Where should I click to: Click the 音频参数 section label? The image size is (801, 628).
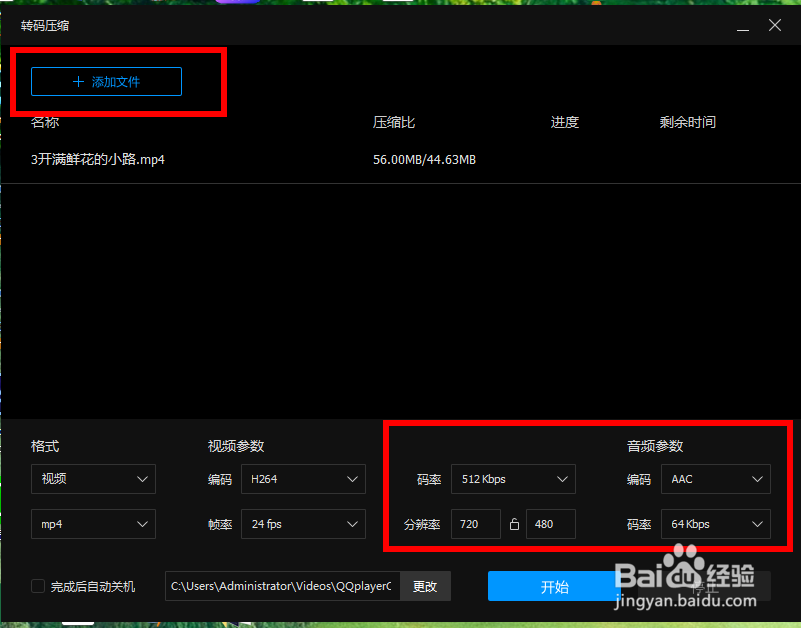(x=655, y=446)
